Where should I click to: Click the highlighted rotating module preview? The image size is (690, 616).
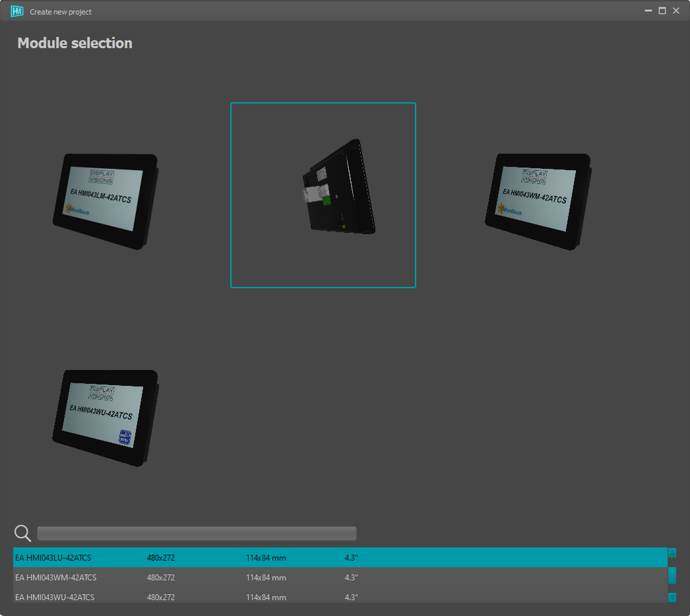coord(323,195)
